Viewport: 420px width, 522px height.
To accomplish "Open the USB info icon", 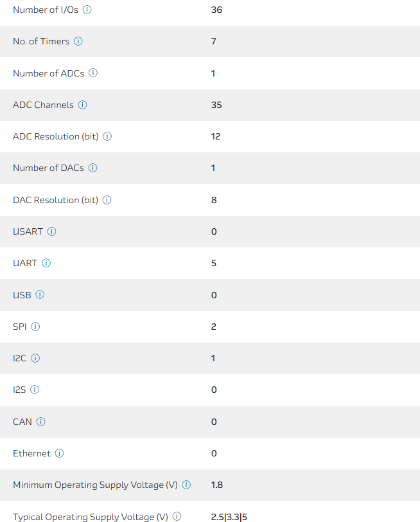I will click(x=40, y=294).
